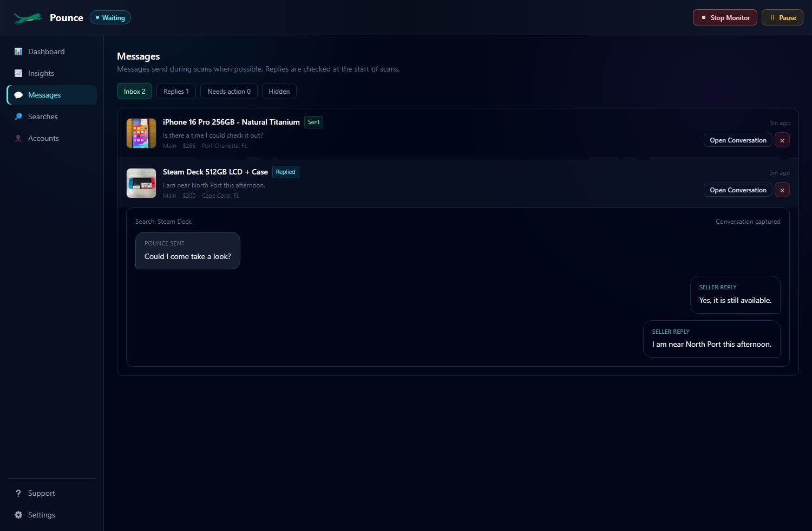The image size is (812, 531).
Task: Click 'Search: Steam Deck' label
Action: point(163,222)
